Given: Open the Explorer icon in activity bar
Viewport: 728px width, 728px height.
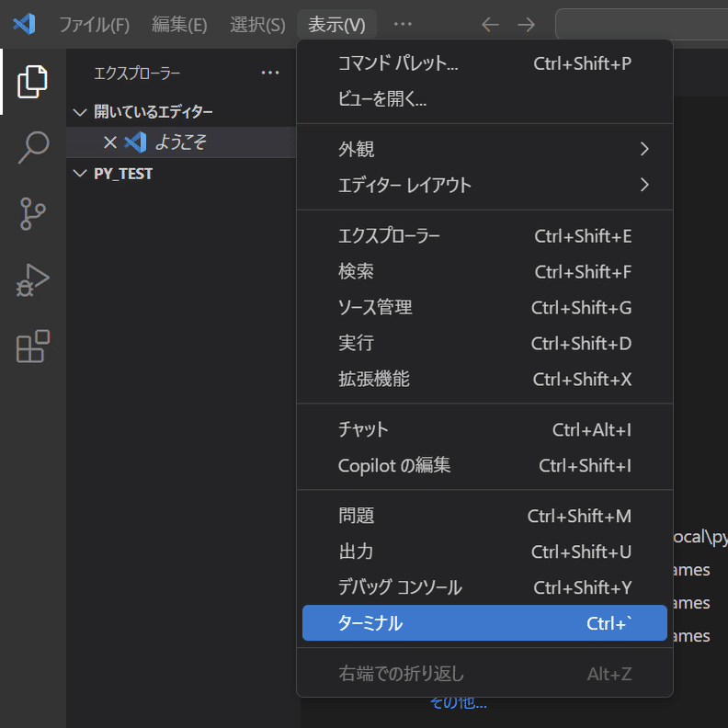Looking at the screenshot, I should [32, 82].
